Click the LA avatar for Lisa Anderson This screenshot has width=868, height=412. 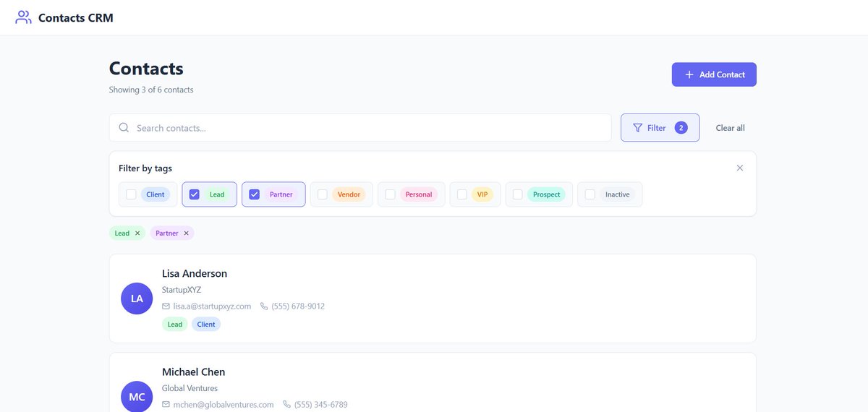(137, 299)
